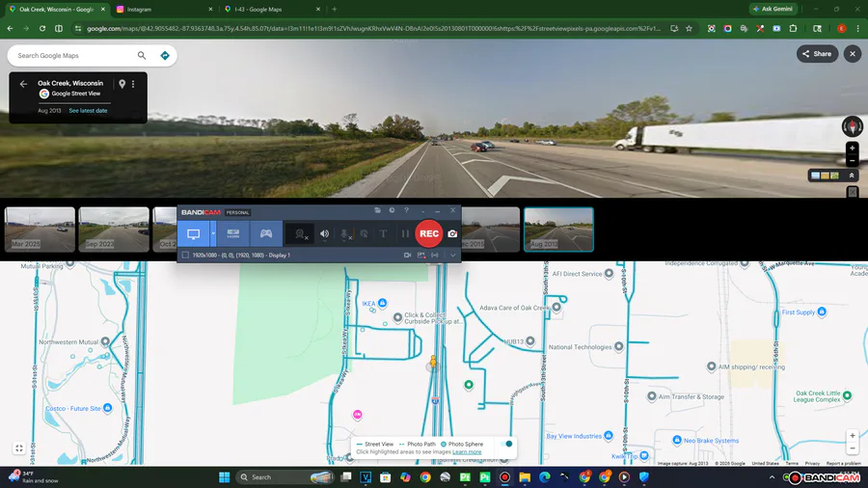Click the See latest date link

click(88, 111)
